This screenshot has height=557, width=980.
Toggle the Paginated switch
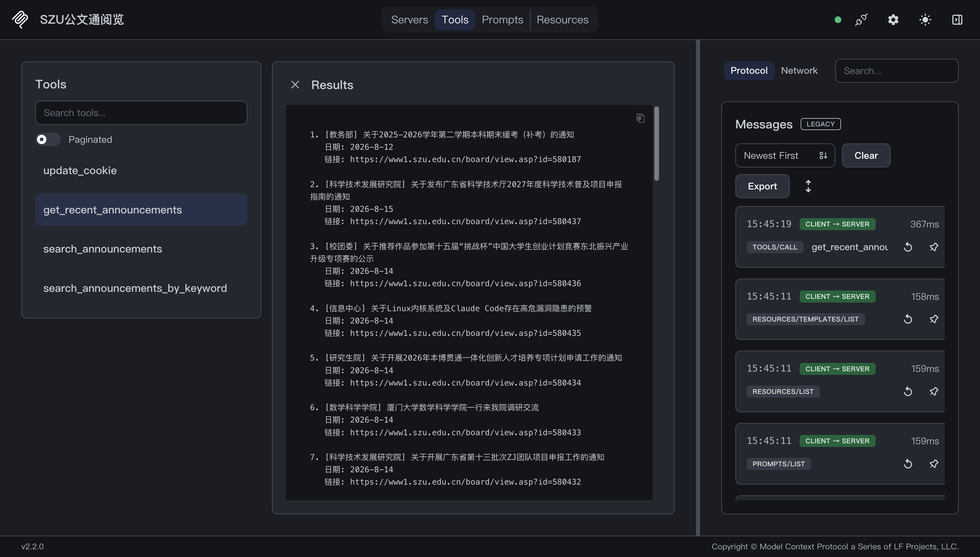(48, 139)
